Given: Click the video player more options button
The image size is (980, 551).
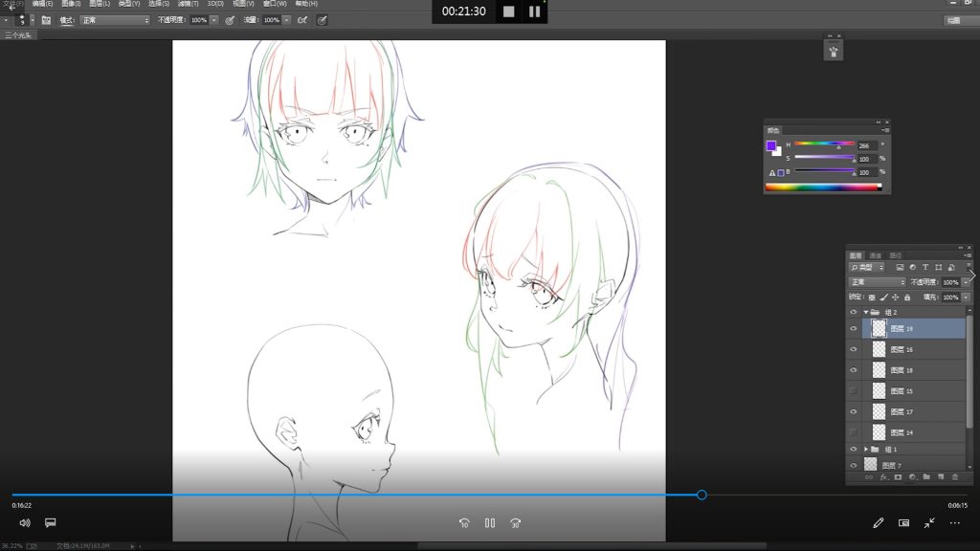Looking at the screenshot, I should point(954,523).
